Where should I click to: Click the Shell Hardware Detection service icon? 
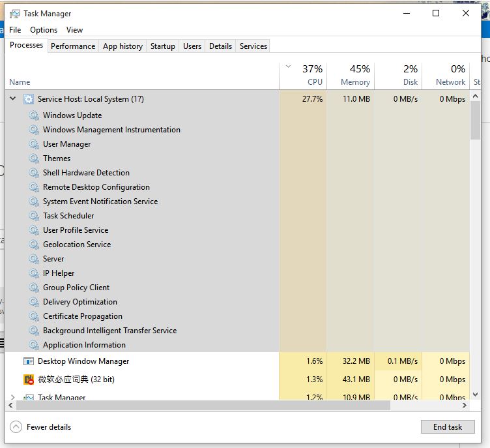pos(34,173)
